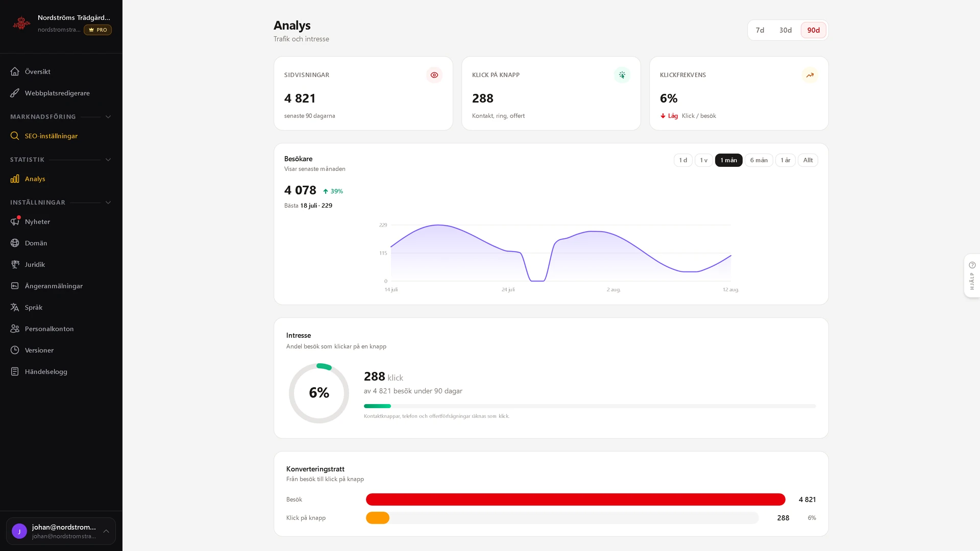The width and height of the screenshot is (980, 551).
Task: Click the orange Klick på knapp funnel bar
Action: tap(378, 518)
